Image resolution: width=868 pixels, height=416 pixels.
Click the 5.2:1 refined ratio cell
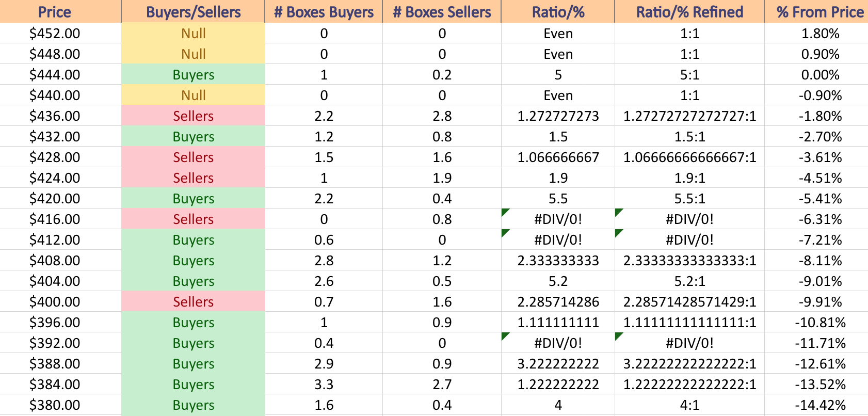click(x=689, y=281)
